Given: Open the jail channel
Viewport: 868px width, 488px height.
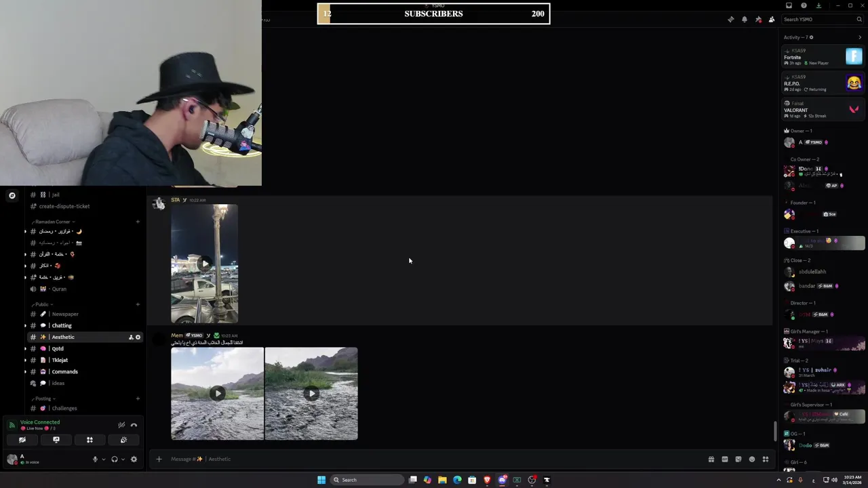Looking at the screenshot, I should [85, 195].
